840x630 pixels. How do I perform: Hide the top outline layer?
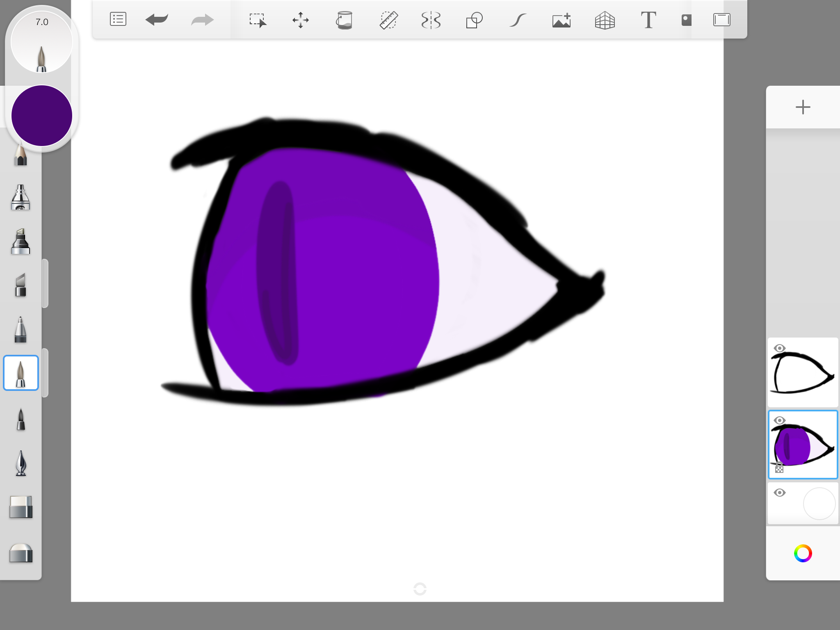pyautogui.click(x=780, y=348)
